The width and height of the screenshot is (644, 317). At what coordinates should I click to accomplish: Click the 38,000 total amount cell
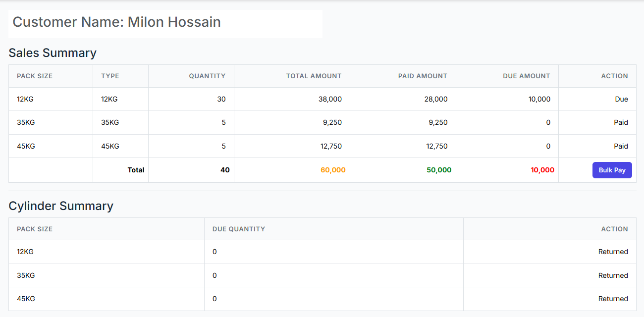coord(330,99)
